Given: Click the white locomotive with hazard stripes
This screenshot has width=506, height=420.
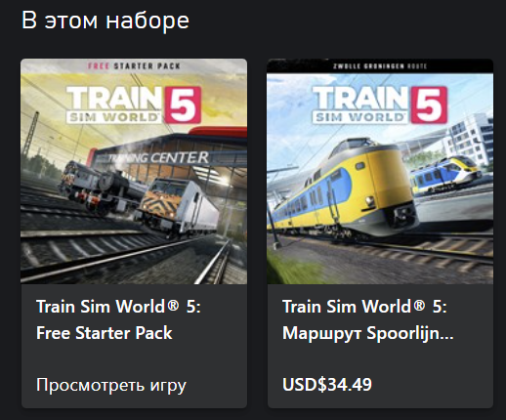Looking at the screenshot, I should click(x=179, y=207).
